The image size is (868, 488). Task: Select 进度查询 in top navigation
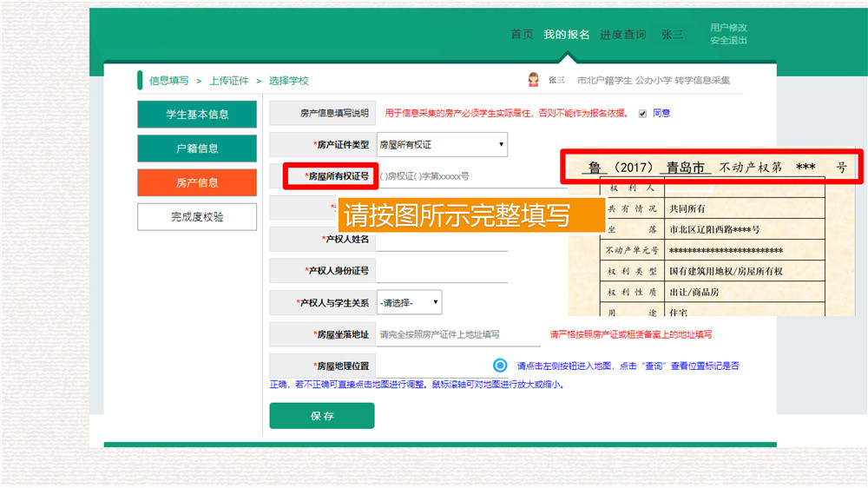pos(623,35)
